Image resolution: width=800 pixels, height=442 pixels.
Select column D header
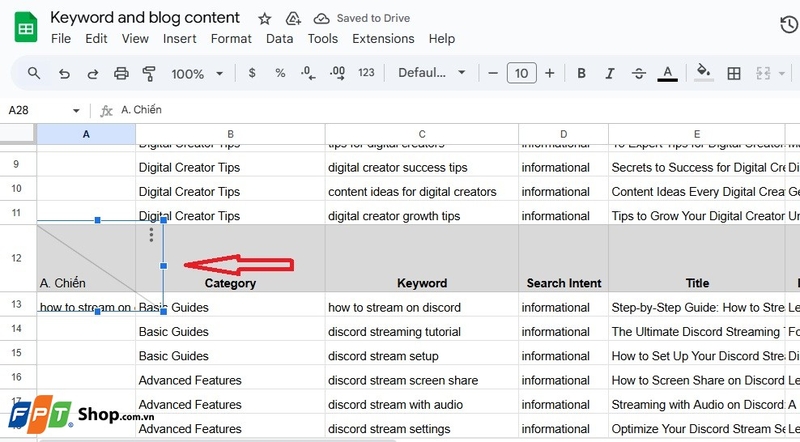coord(563,134)
